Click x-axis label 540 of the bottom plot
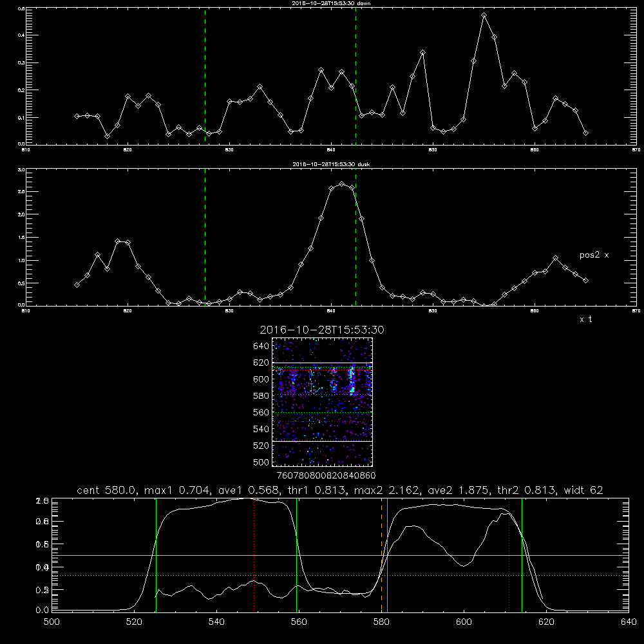Image resolution: width=644 pixels, height=644 pixels. [216, 622]
